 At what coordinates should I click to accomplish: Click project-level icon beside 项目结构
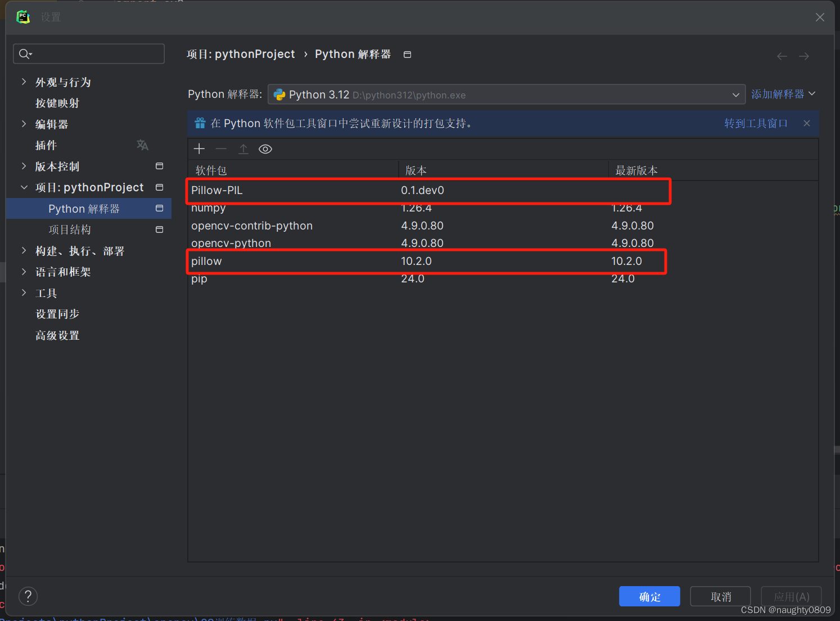click(x=160, y=229)
